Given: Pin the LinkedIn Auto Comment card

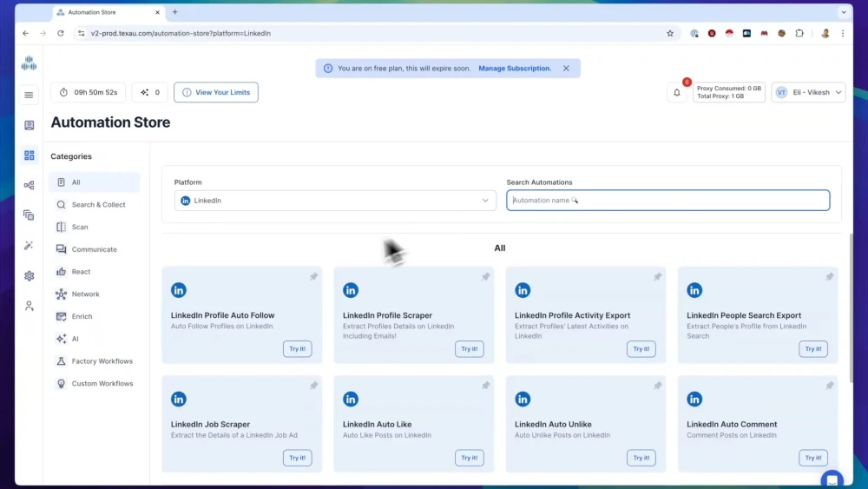Looking at the screenshot, I should pos(830,386).
